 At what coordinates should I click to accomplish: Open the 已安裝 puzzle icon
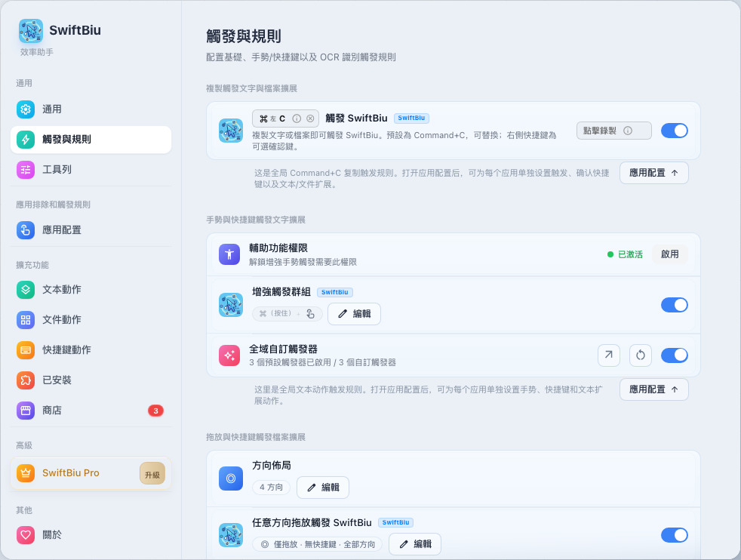[26, 380]
